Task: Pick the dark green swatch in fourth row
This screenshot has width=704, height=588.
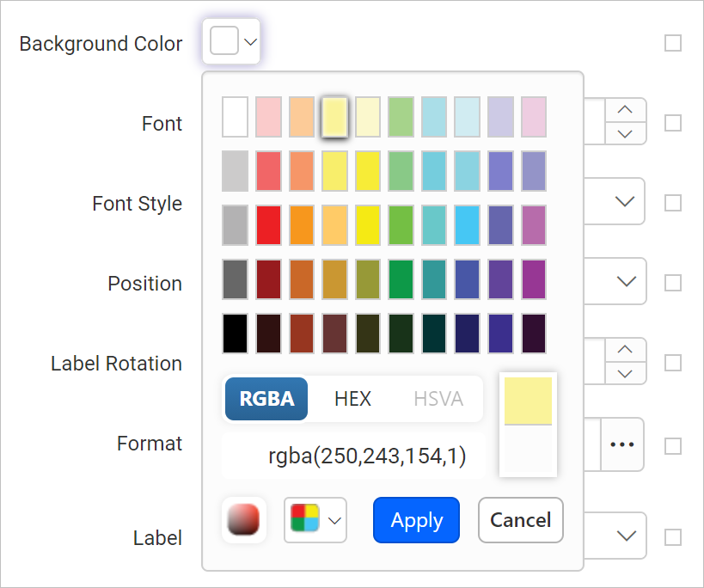Action: click(401, 279)
